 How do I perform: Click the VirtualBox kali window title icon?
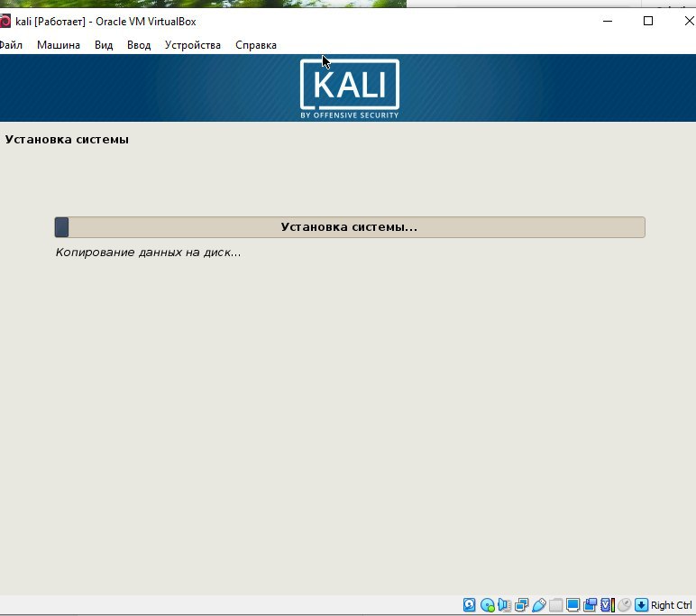tap(5, 22)
